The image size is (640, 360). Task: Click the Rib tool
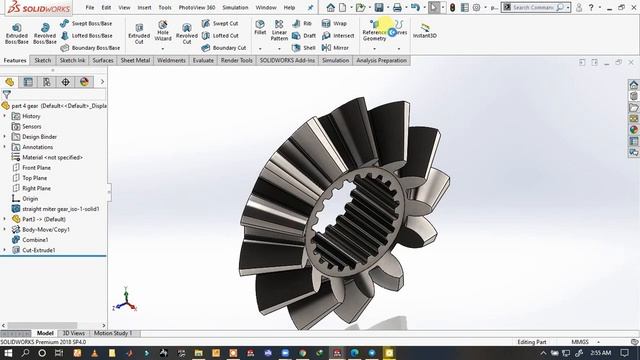302,24
